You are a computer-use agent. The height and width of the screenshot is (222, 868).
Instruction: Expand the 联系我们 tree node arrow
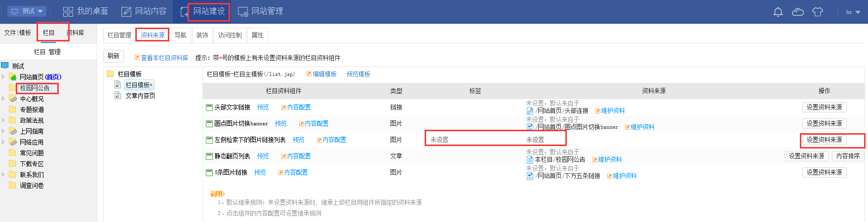(x=3, y=175)
